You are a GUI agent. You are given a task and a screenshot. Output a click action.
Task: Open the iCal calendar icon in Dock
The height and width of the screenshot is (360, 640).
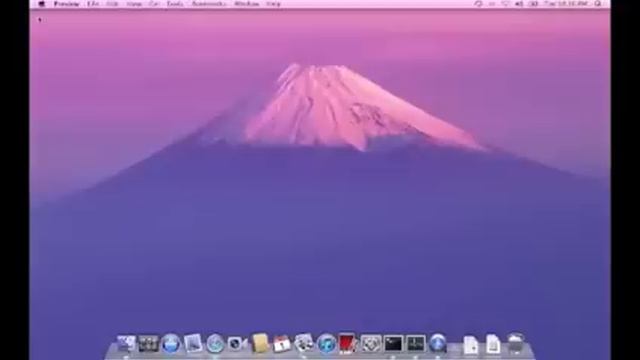pyautogui.click(x=282, y=344)
